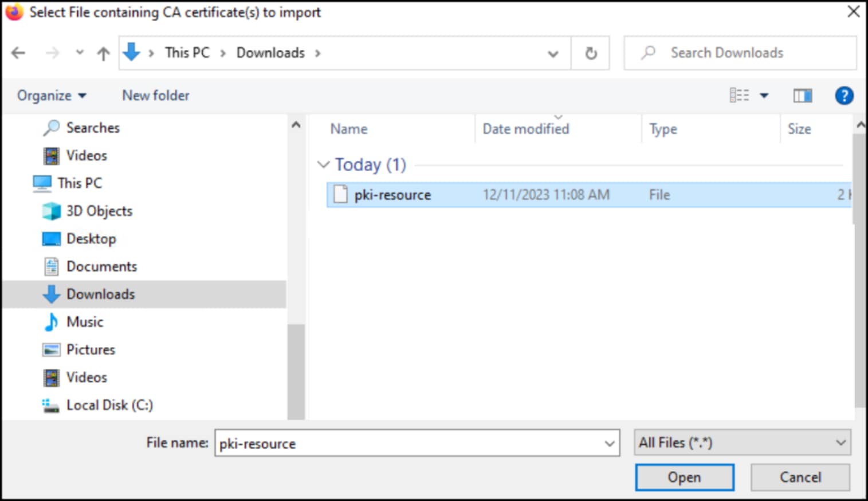868x501 pixels.
Task: Create a New folder
Action: coord(156,96)
